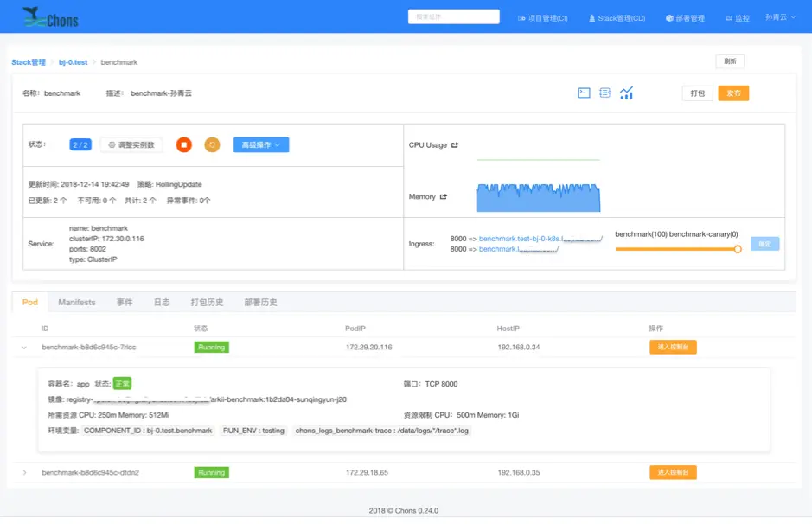Click the 调整实例数 button
This screenshot has width=812, height=524.
click(131, 145)
